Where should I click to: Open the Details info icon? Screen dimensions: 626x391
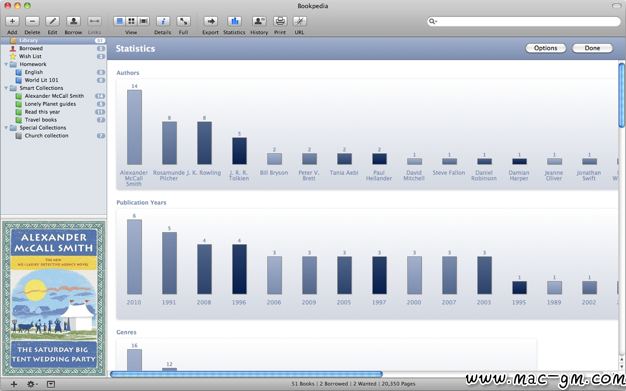point(163,21)
